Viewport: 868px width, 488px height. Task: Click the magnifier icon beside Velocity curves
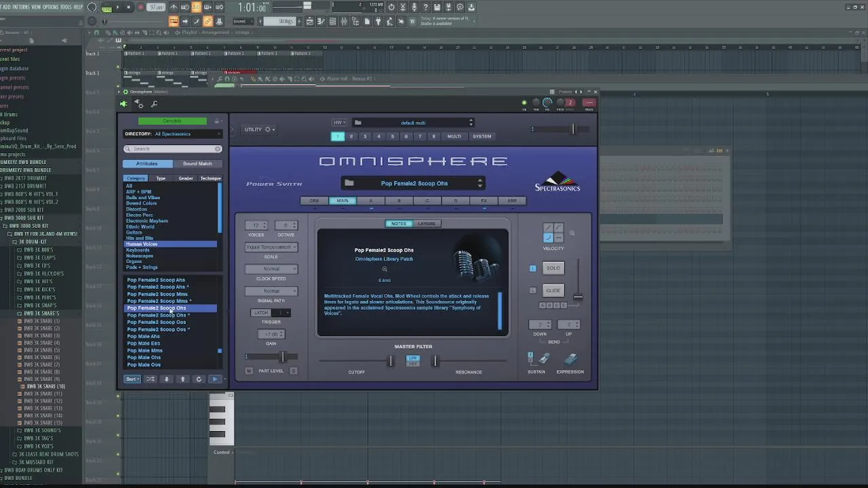(x=572, y=234)
